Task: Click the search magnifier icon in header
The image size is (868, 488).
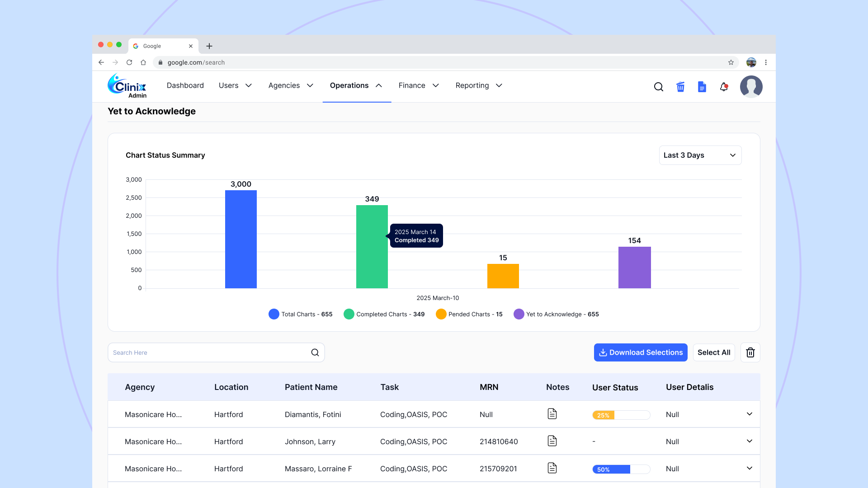Action: click(x=659, y=87)
